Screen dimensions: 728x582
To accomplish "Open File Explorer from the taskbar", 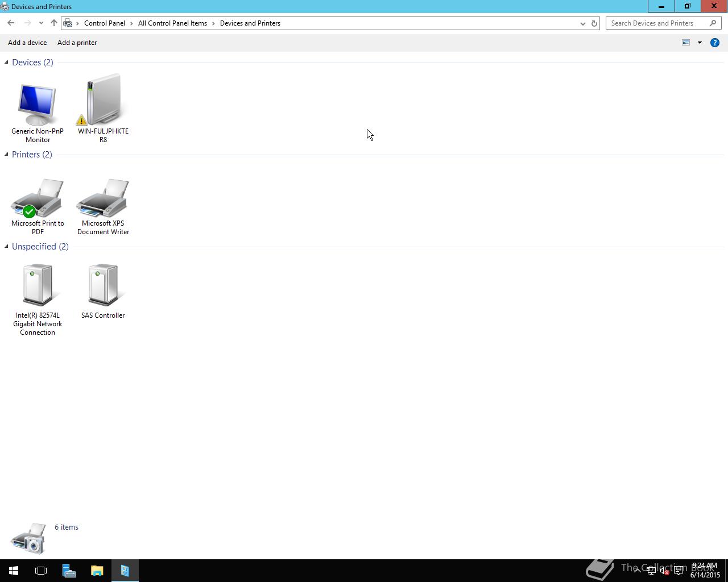I will (97, 571).
